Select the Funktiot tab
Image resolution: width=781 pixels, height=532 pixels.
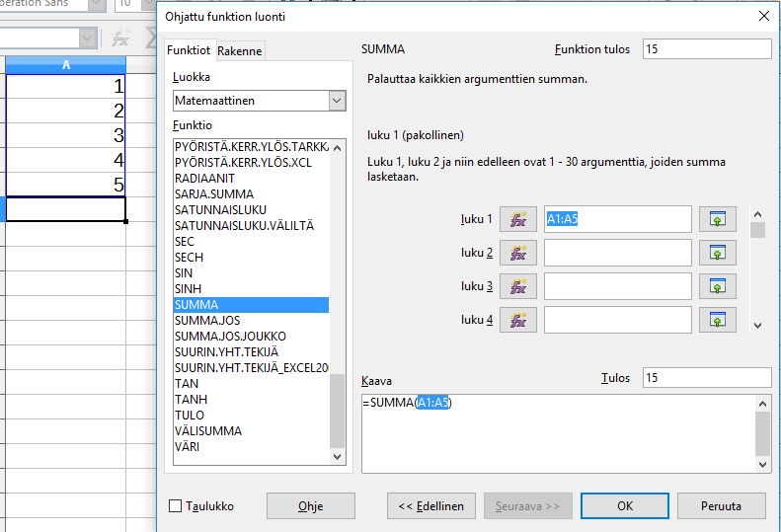point(189,50)
